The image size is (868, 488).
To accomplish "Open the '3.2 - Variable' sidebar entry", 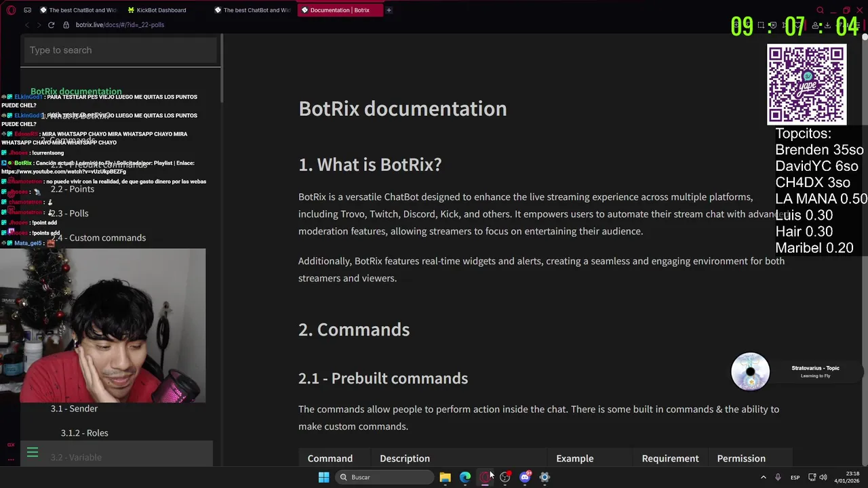I will (76, 457).
